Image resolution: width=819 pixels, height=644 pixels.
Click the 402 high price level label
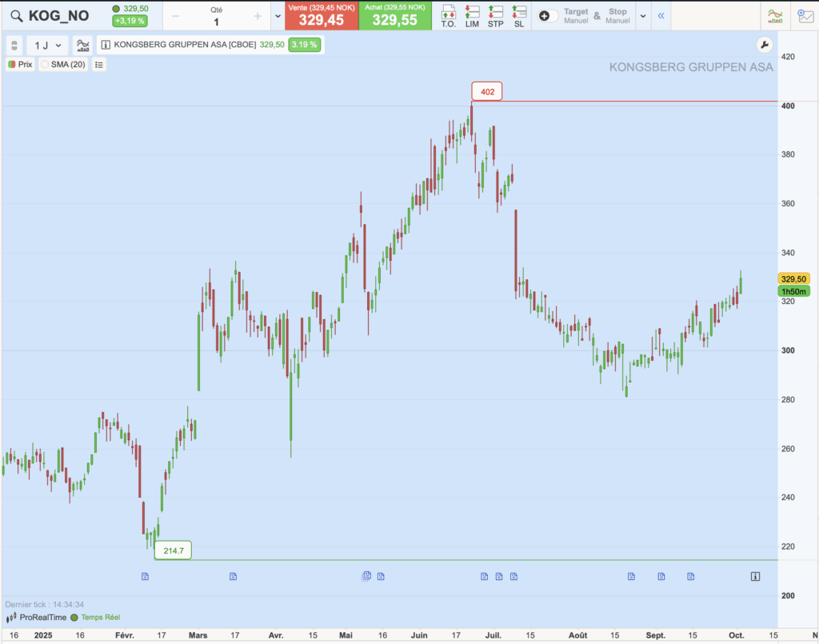coord(487,92)
